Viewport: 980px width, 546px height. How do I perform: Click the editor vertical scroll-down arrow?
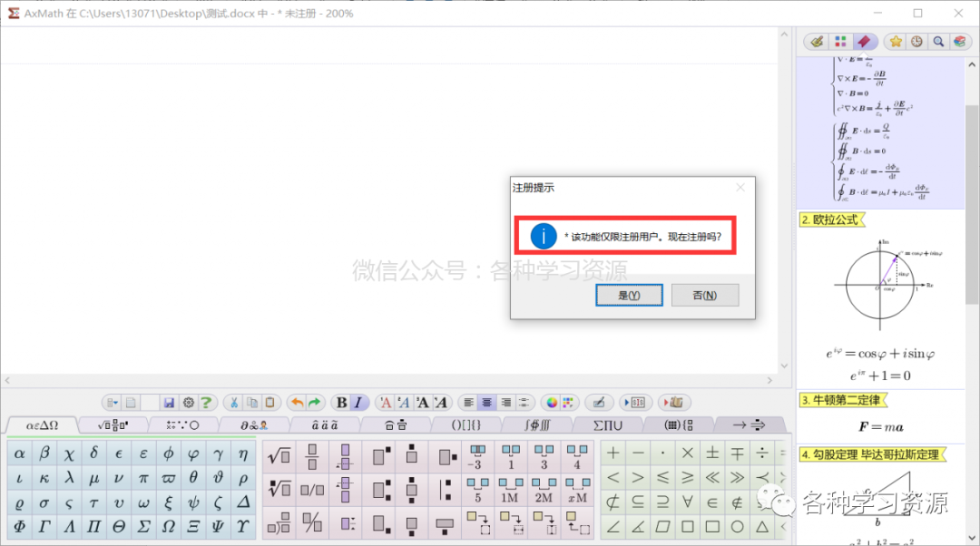click(784, 366)
